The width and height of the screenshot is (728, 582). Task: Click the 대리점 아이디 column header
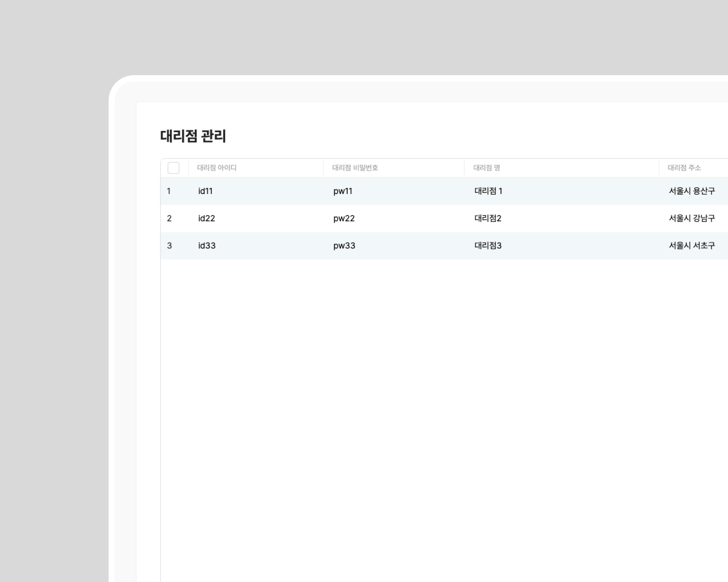(217, 168)
